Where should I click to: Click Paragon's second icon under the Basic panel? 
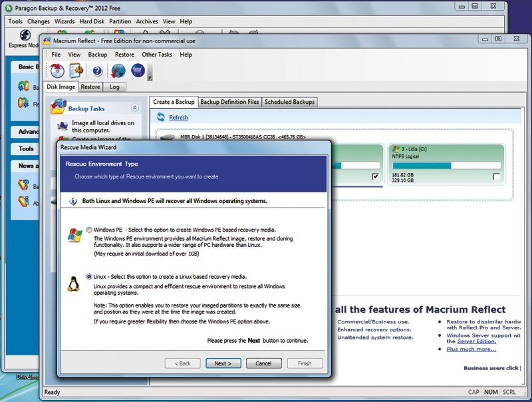pyautogui.click(x=23, y=102)
